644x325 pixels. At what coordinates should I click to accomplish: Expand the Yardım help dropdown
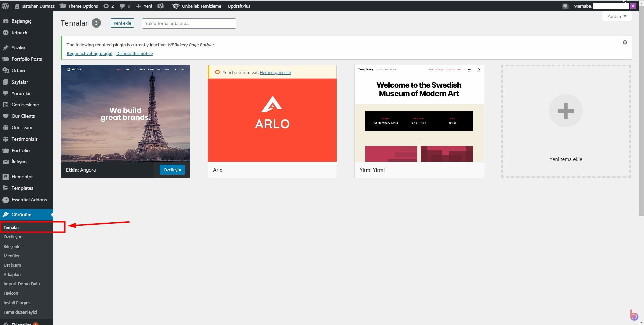(617, 16)
